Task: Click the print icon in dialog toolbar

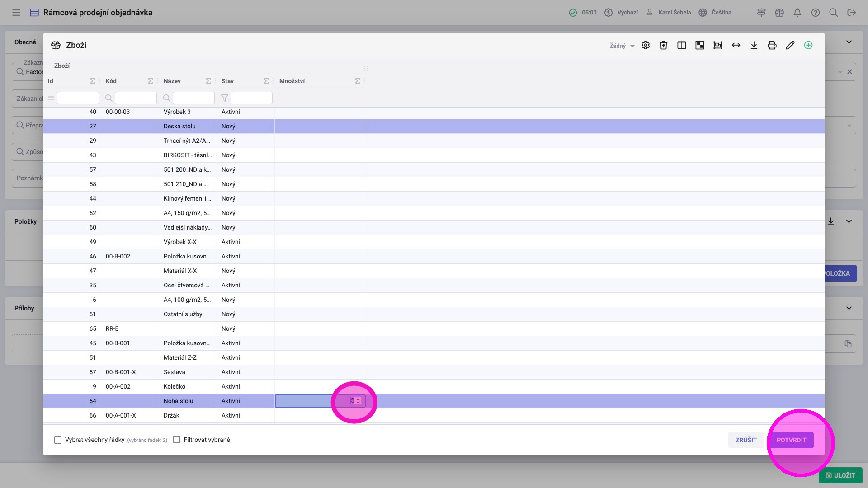Action: pos(772,45)
